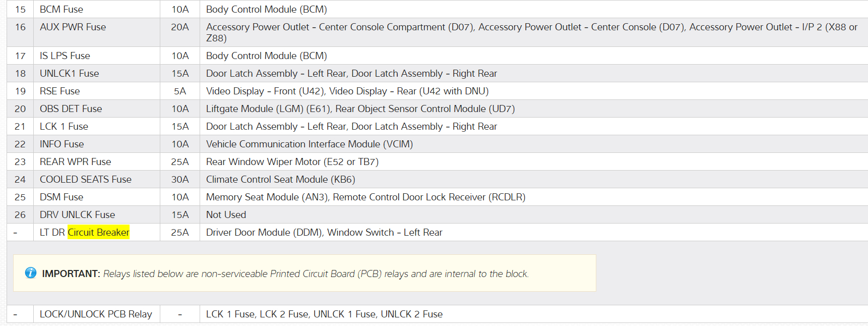868x326 pixels.
Task: Click the bold IMPORTANT label in the note
Action: pyautogui.click(x=71, y=274)
